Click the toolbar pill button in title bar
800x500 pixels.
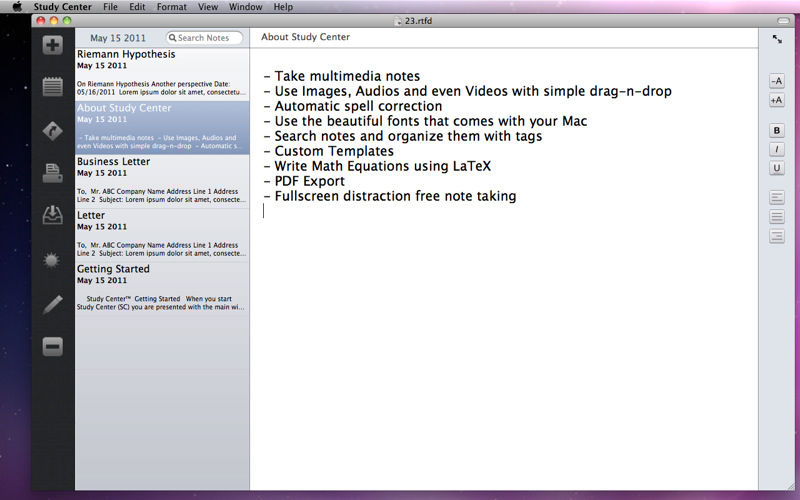click(783, 21)
